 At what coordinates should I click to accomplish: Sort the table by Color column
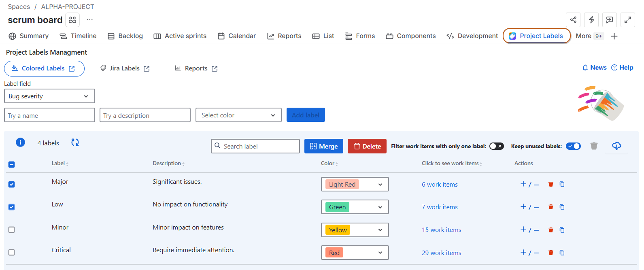point(329,164)
